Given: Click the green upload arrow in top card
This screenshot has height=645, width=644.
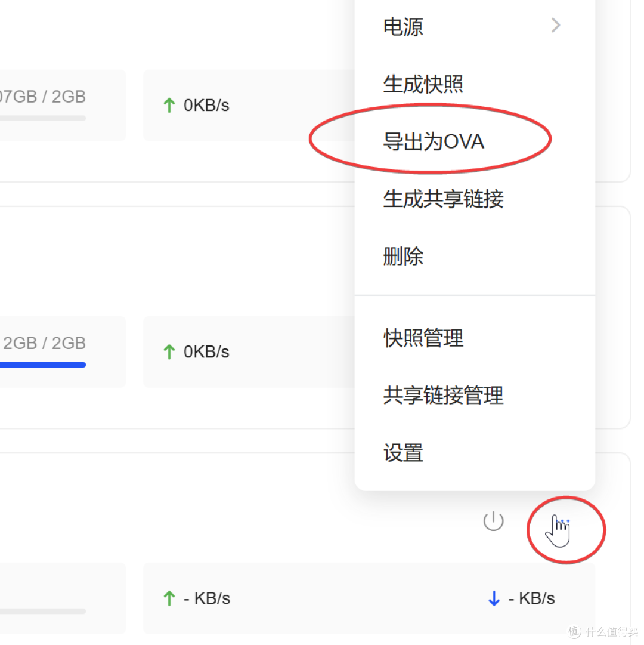Looking at the screenshot, I should pos(169,105).
